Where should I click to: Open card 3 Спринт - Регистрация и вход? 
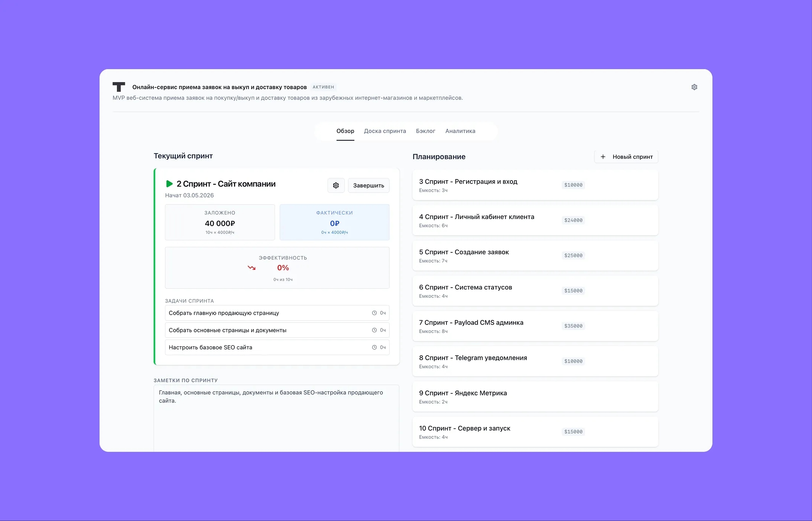point(535,185)
